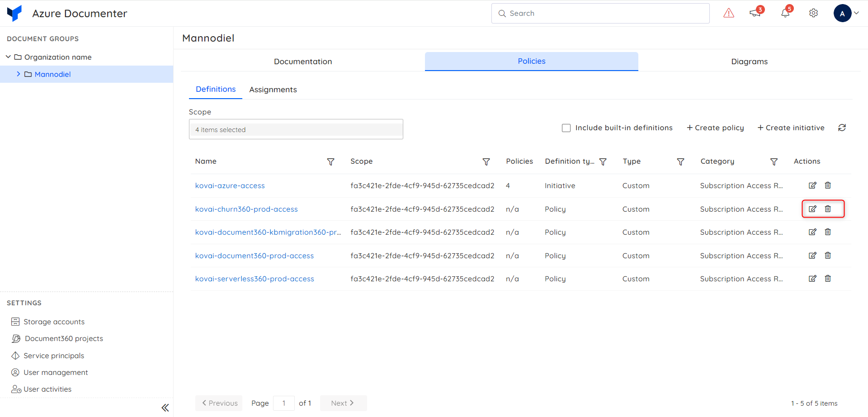Delete the kovai-churn360-prod-access policy
Viewport: 868px width, 417px height.
click(828, 208)
